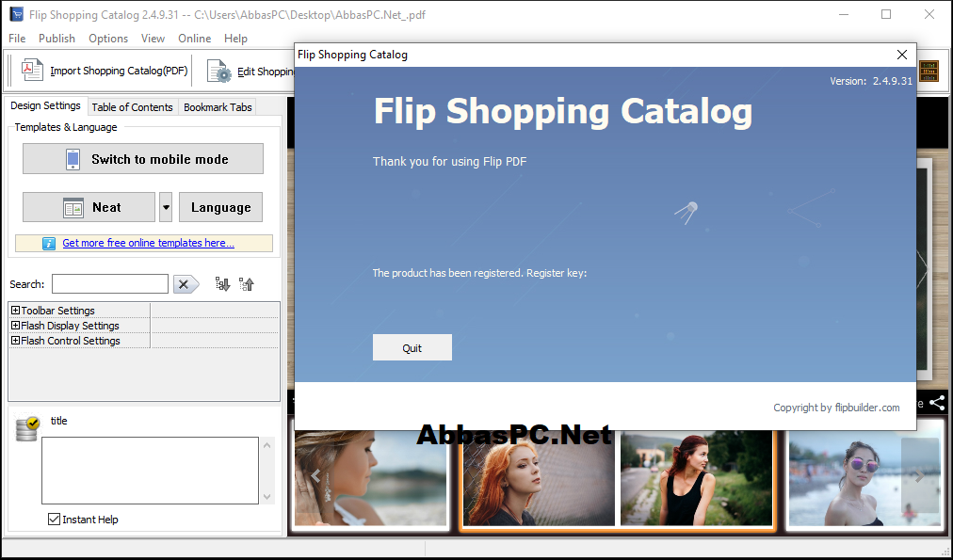Click the title help text box
This screenshot has width=953, height=560.
pyautogui.click(x=150, y=470)
